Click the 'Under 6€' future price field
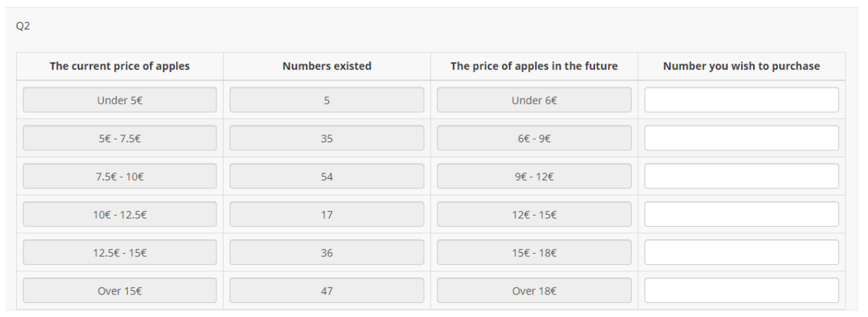The image size is (868, 317). click(534, 100)
